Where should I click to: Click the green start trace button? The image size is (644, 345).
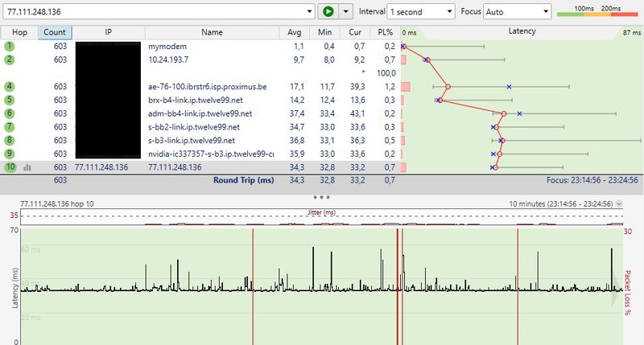(328, 11)
